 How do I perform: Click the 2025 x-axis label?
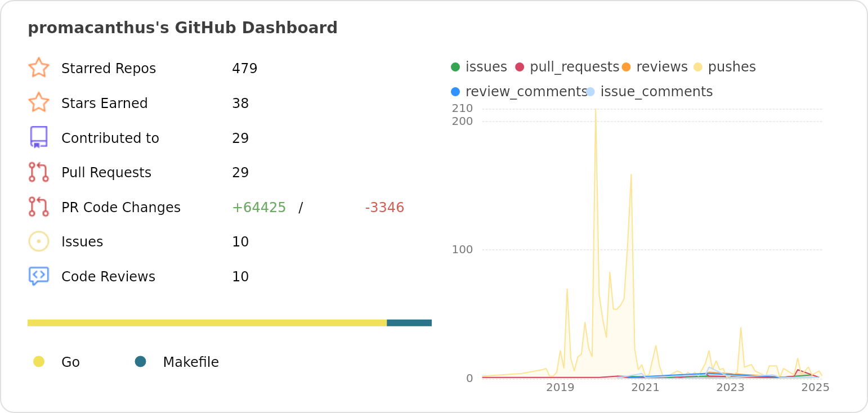click(x=815, y=388)
